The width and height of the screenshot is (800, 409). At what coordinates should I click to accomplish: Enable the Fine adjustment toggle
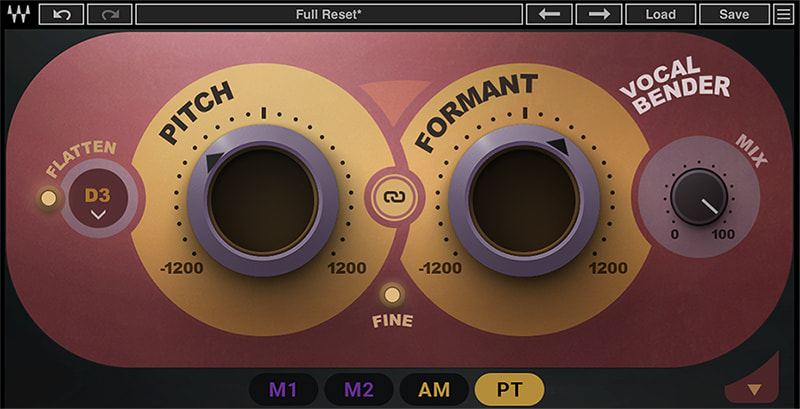392,295
